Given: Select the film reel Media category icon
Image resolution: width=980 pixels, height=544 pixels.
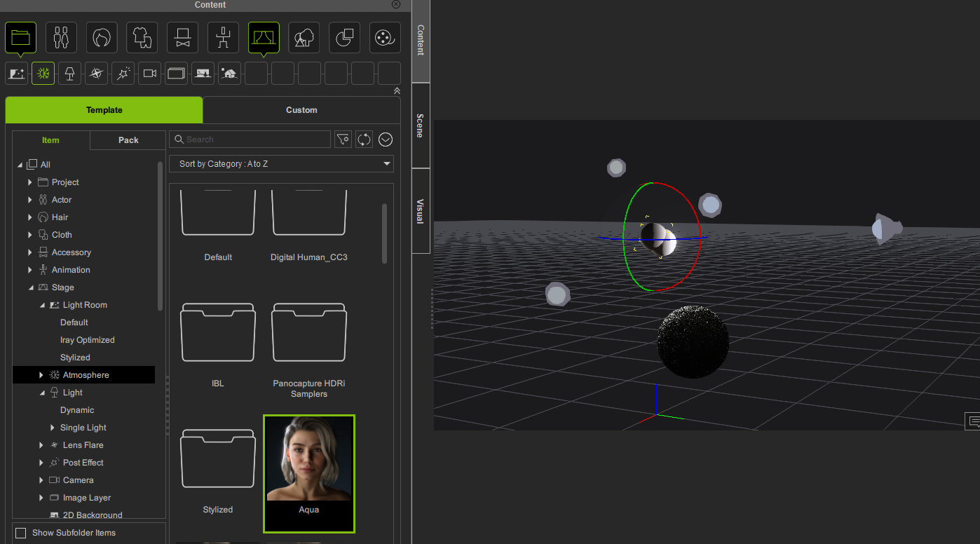Looking at the screenshot, I should [x=385, y=37].
